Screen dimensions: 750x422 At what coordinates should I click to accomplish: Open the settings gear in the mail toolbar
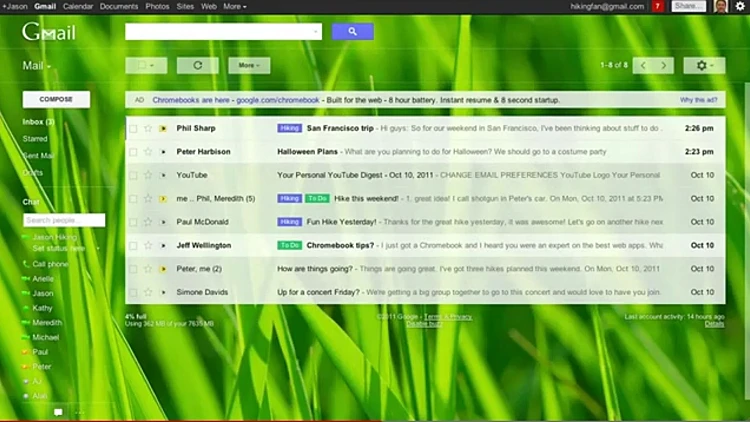[704, 66]
